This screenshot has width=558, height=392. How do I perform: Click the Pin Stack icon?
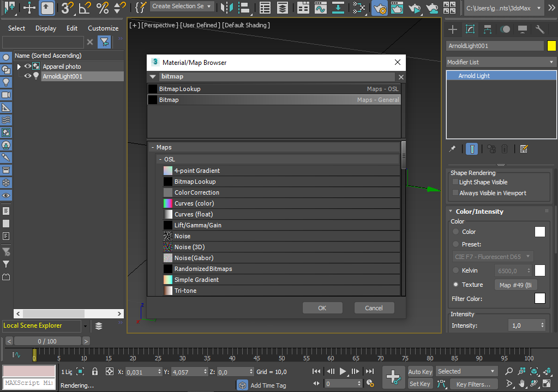coord(452,149)
